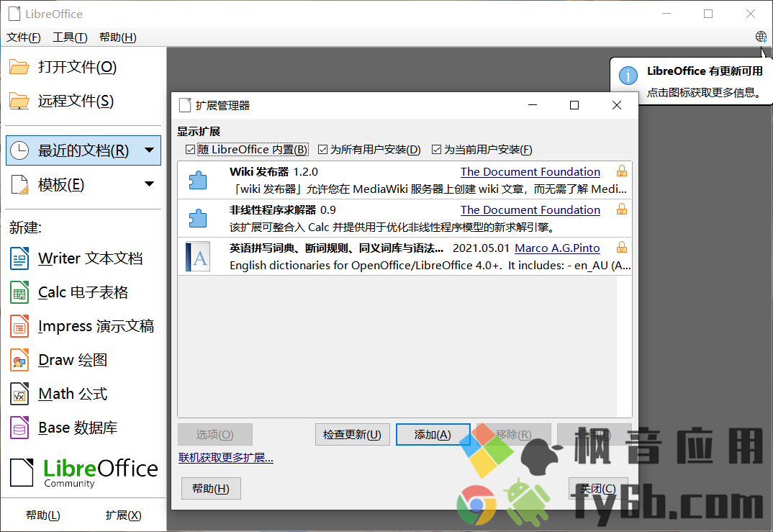Open the 帮助(H) menu in menu bar
773x532 pixels.
pyautogui.click(x=118, y=37)
